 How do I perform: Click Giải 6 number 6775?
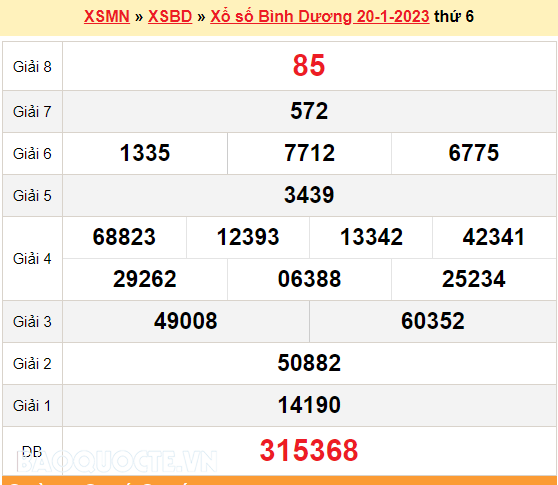tap(474, 153)
